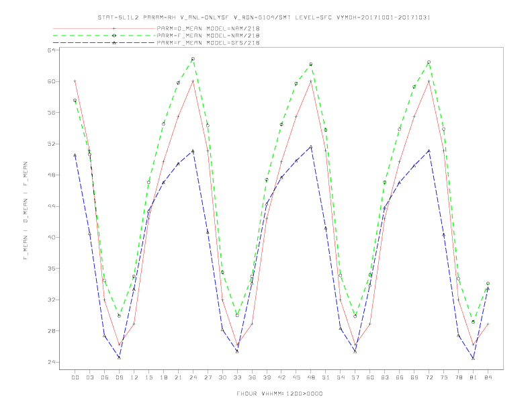This screenshot has width=532, height=411.
Task: Click y-axis tick value 36
Action: tap(51, 269)
